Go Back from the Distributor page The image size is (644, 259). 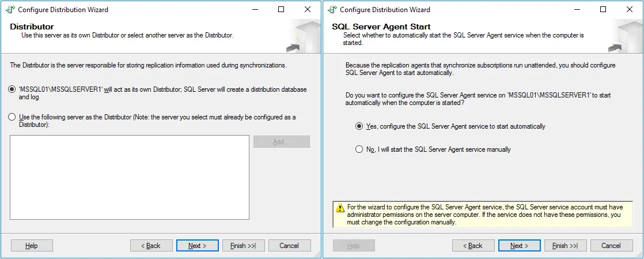click(x=151, y=246)
